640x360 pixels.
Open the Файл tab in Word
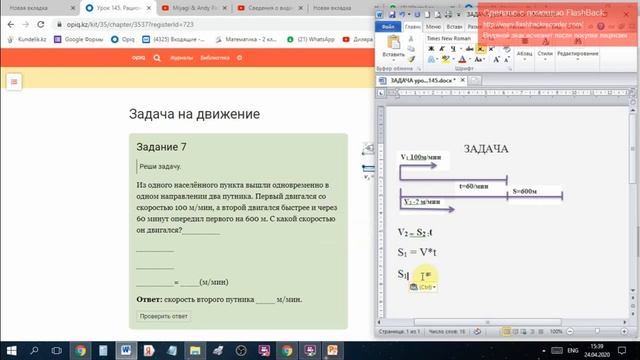coord(388,27)
